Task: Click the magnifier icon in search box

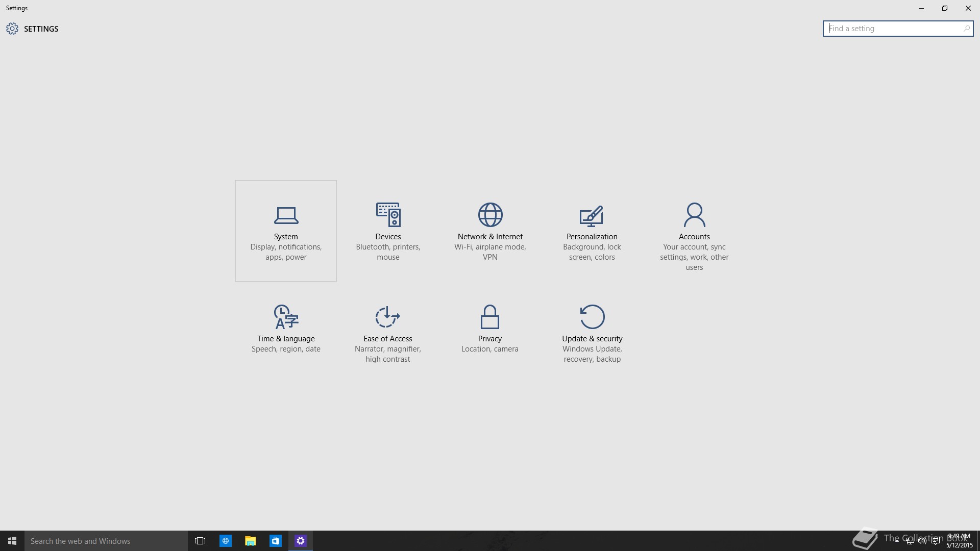Action: pos(966,29)
